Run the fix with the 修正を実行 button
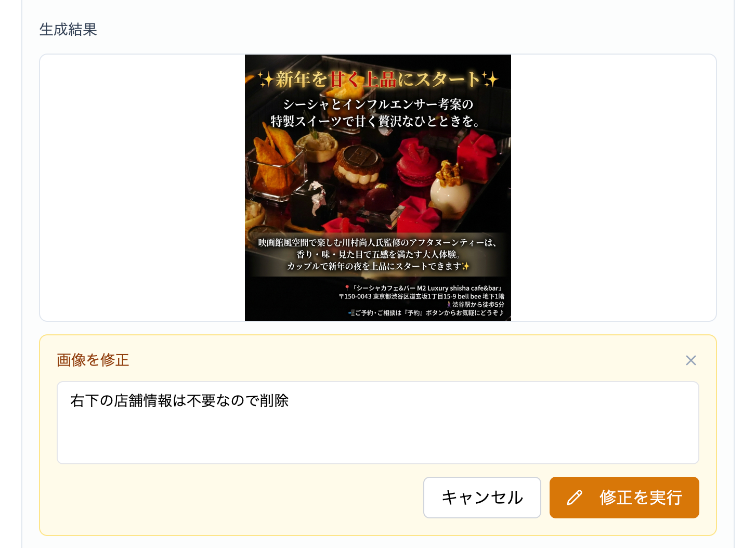Image resolution: width=756 pixels, height=548 pixels. pos(624,498)
